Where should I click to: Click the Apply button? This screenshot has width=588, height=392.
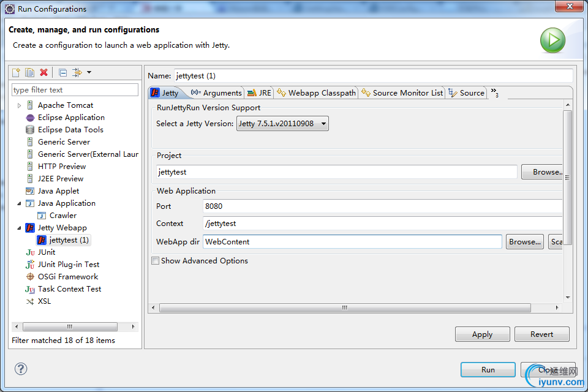pos(482,334)
